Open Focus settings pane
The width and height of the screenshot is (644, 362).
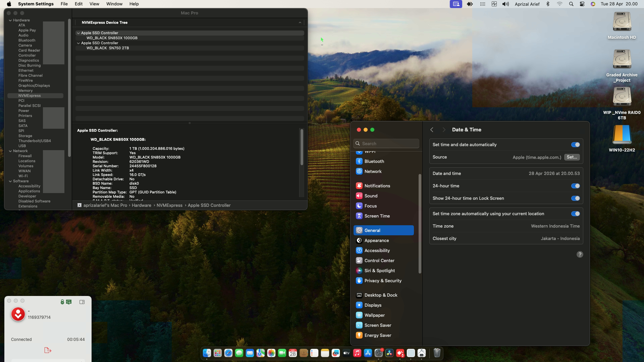383,206
